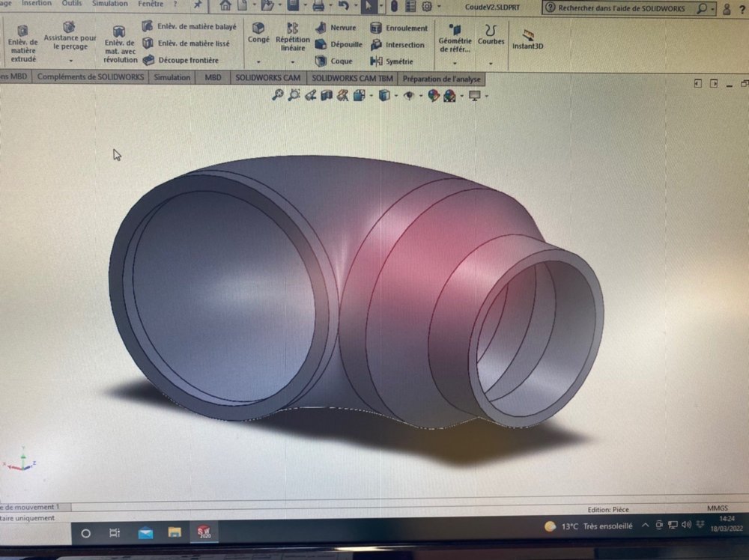
Task: Open the Préparation de l'analyse tab
Action: [x=441, y=79]
